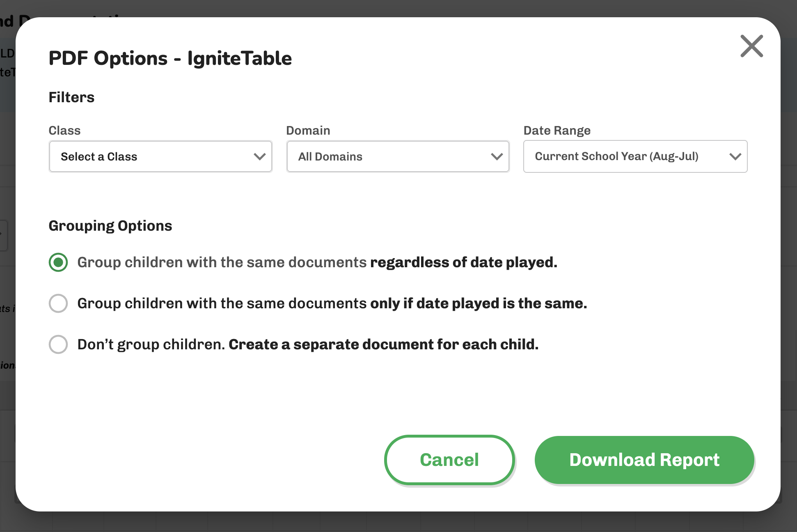Click the 'PDF Options - IgniteTable' title
The image size is (797, 532).
coord(170,58)
